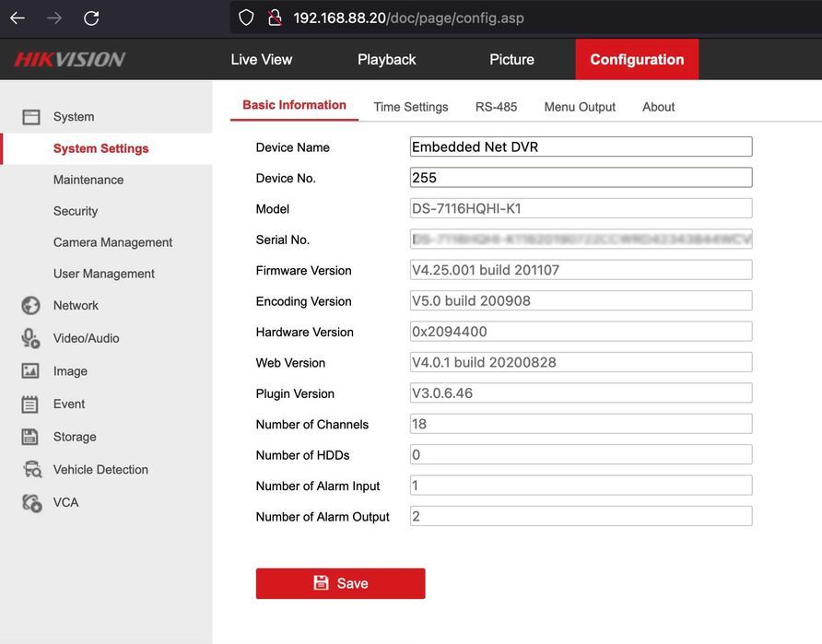Image resolution: width=822 pixels, height=644 pixels.
Task: Click the 'Device Name' label
Action: coord(292,147)
